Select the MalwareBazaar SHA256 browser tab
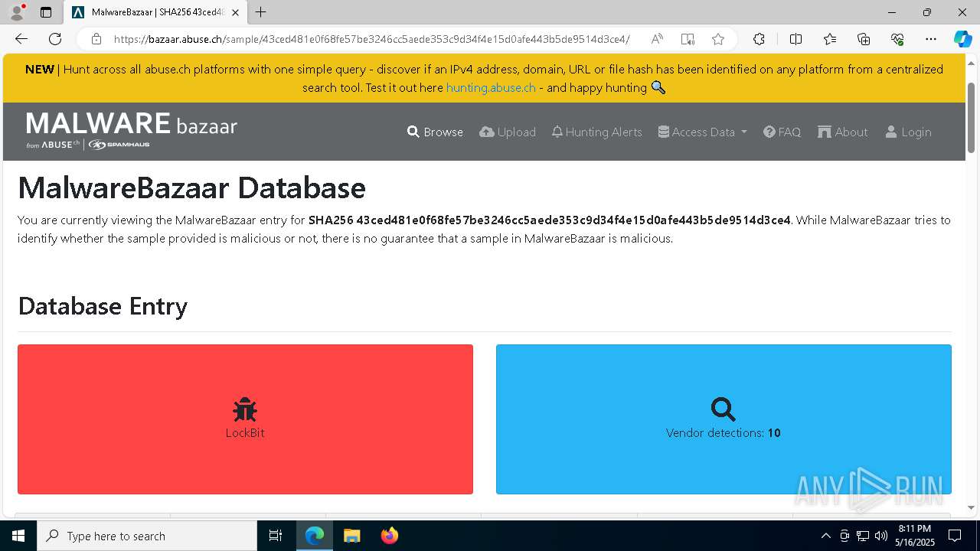 tap(155, 12)
